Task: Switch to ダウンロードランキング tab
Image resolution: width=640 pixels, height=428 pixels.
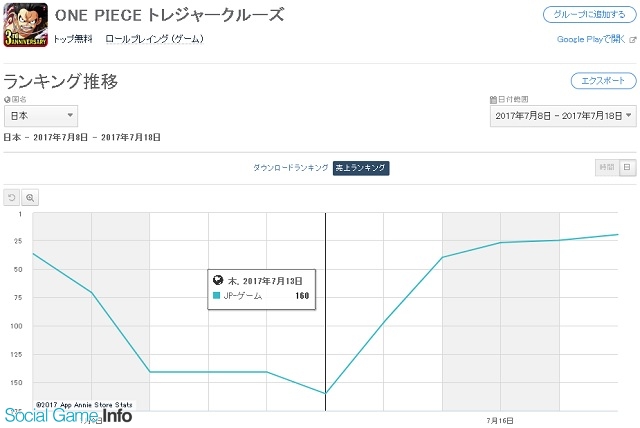Action: 291,168
